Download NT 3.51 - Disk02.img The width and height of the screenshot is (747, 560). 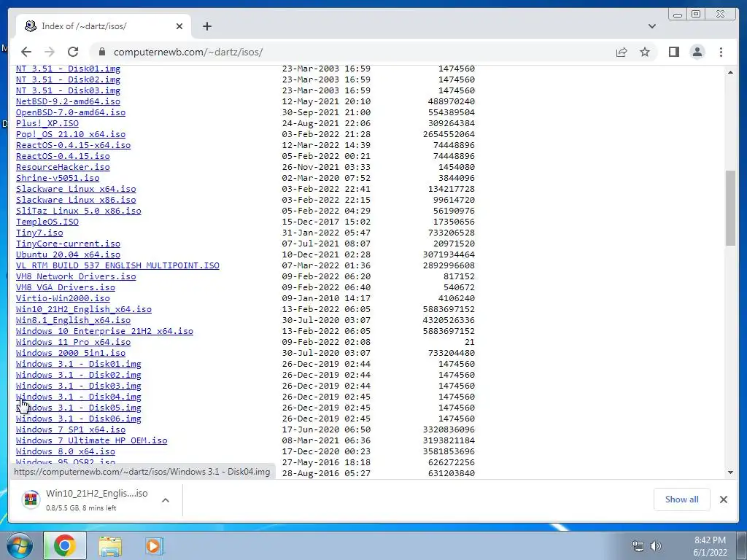(x=68, y=79)
